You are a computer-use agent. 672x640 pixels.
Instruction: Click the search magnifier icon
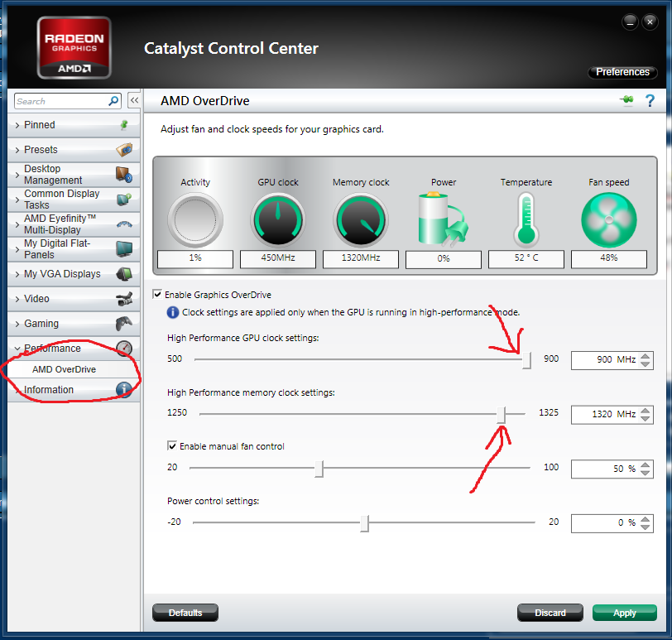(x=113, y=101)
